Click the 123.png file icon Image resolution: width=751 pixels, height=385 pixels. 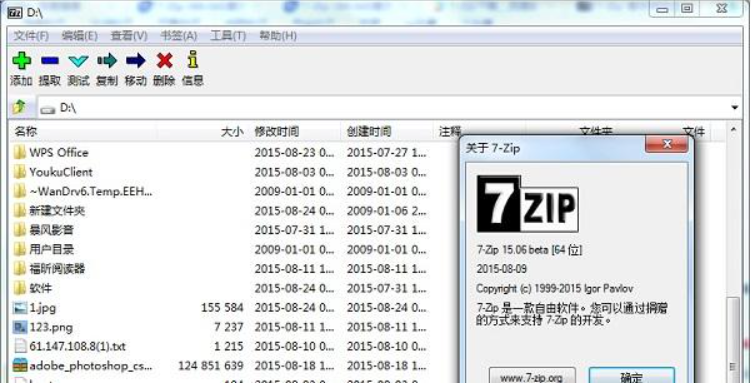point(20,327)
